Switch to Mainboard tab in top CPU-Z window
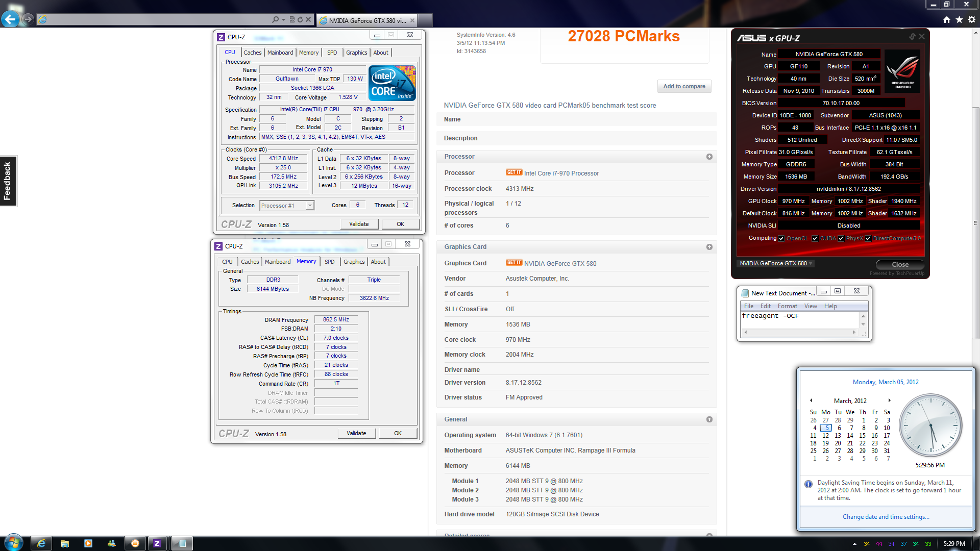Viewport: 980px width, 551px height. 280,53
